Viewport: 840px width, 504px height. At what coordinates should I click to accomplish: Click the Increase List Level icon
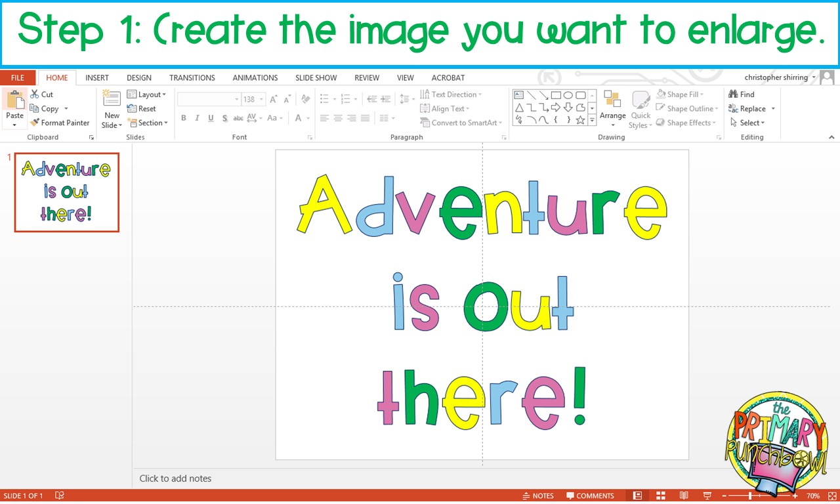tap(385, 99)
